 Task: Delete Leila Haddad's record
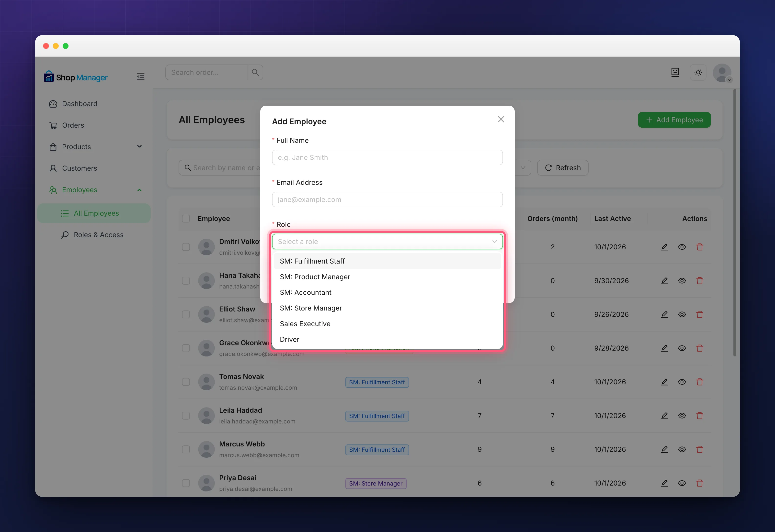click(x=700, y=416)
